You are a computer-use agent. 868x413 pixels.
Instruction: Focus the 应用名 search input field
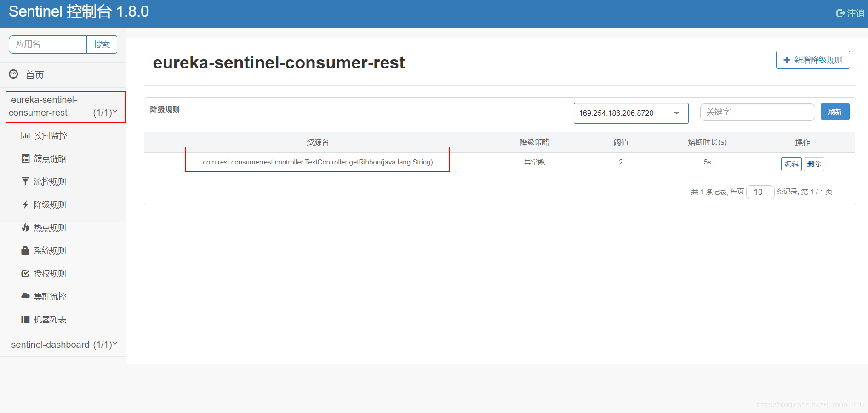(48, 45)
